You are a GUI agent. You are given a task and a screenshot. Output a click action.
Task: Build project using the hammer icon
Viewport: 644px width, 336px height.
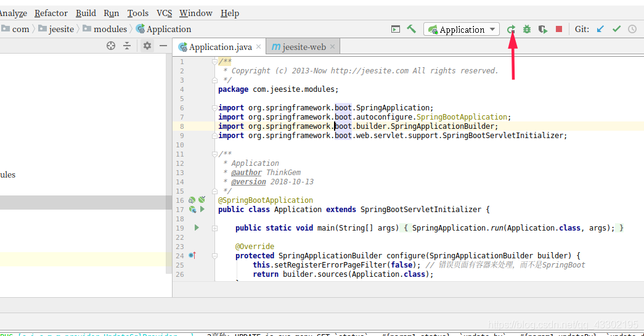[412, 29]
